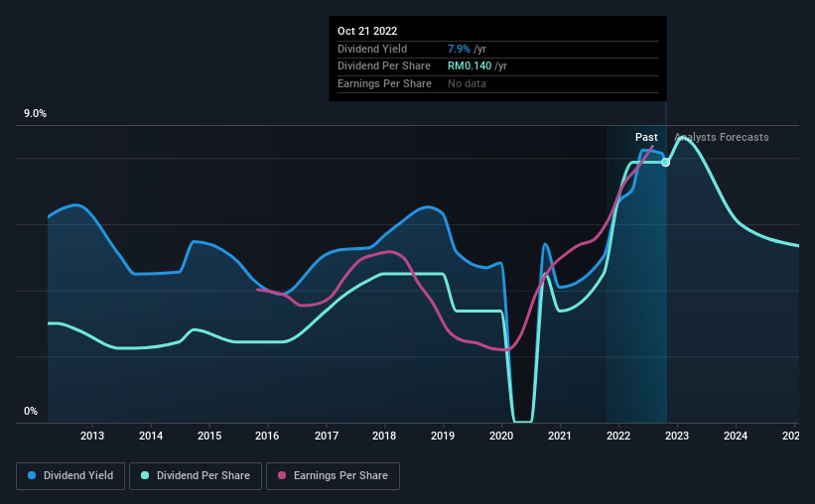Click the pink Earnings Per Share legend dot
The image size is (815, 504).
[282, 475]
